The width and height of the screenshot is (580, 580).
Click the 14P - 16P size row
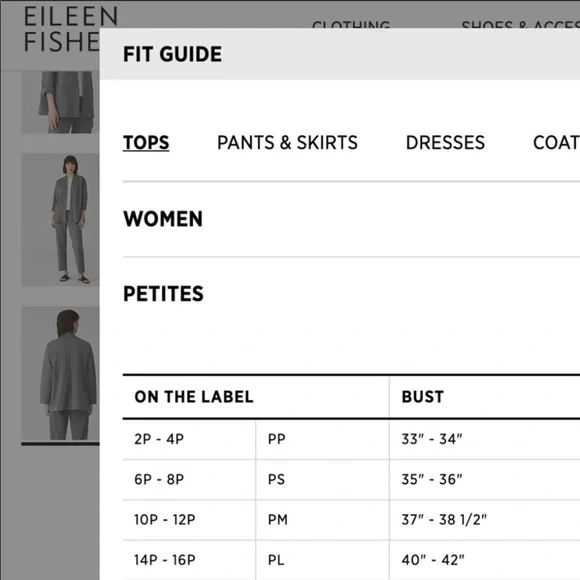click(351, 560)
